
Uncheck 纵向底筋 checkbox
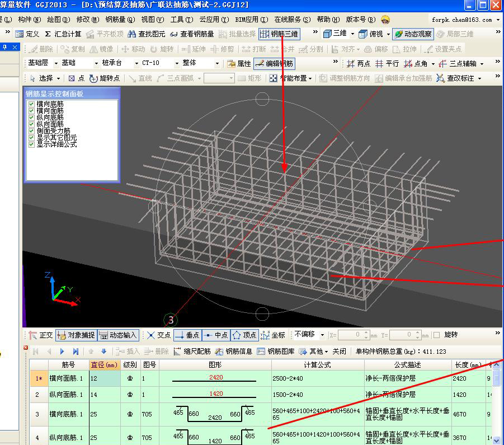(x=31, y=118)
